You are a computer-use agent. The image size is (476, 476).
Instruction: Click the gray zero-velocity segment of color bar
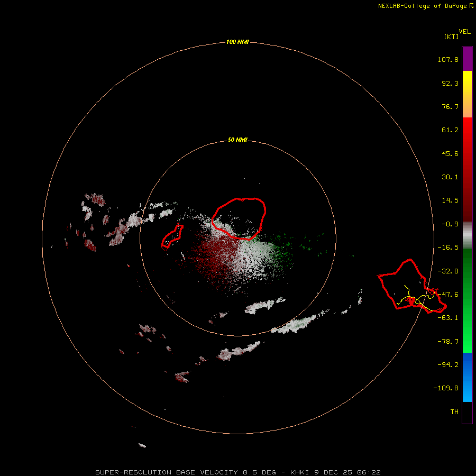click(x=467, y=235)
